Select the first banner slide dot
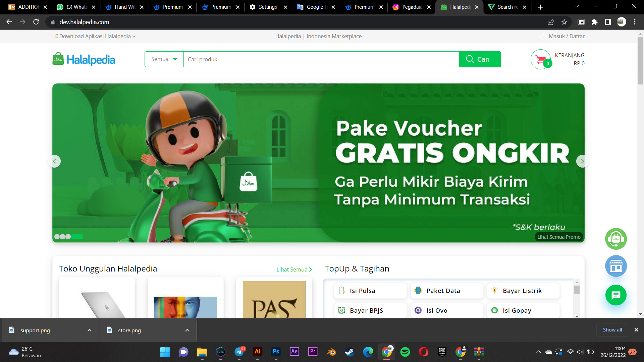The height and width of the screenshot is (362, 644). 57,237
